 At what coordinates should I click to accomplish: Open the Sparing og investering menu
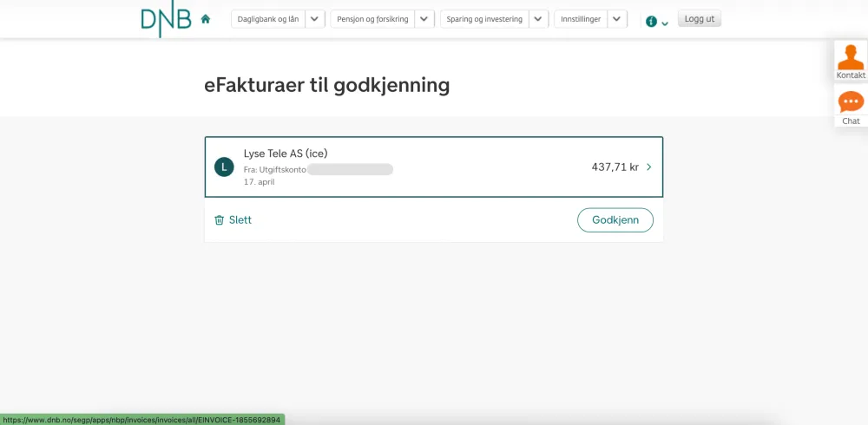pyautogui.click(x=484, y=19)
